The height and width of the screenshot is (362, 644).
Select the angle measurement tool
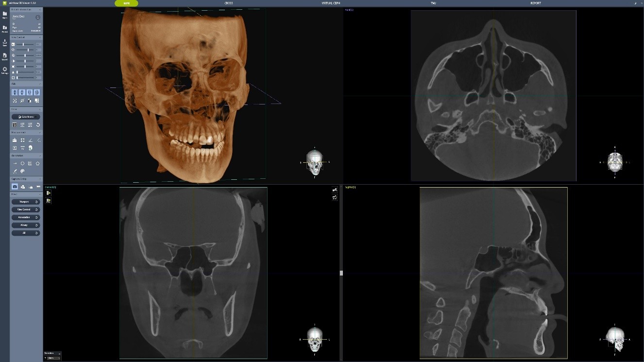tap(31, 140)
